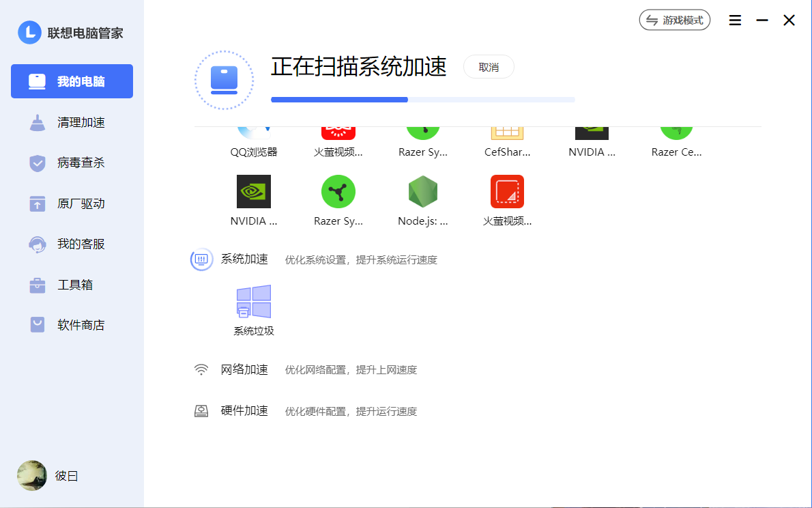Click the user avatar picture
Image resolution: width=812 pixels, height=508 pixels.
coord(32,475)
